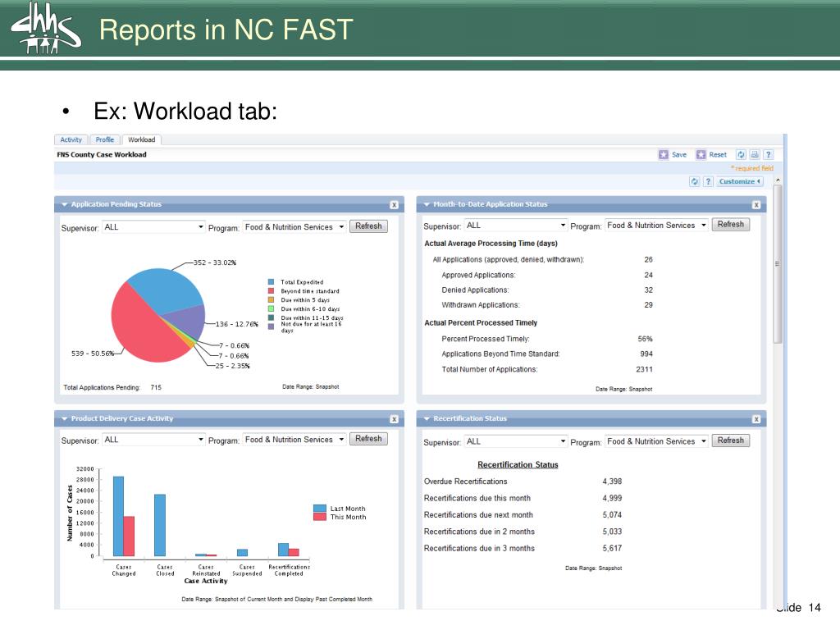The width and height of the screenshot is (840, 630).
Task: Click the Save star icon
Action: click(x=663, y=154)
